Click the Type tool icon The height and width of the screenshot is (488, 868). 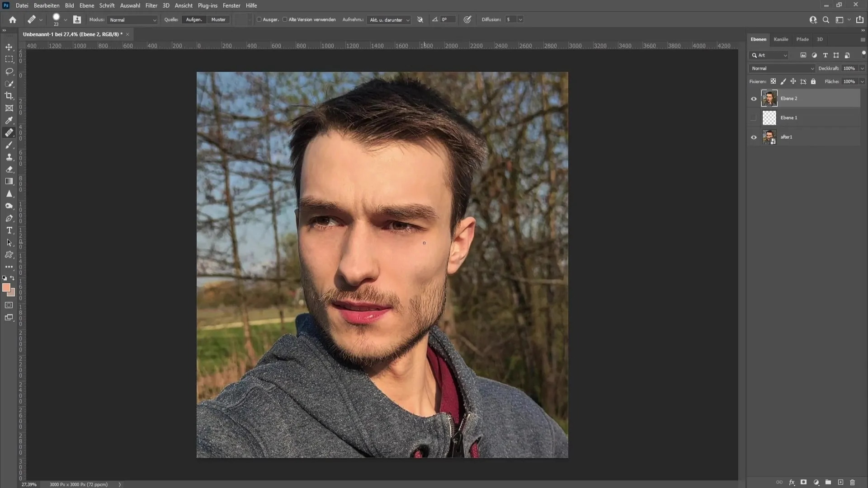[9, 230]
